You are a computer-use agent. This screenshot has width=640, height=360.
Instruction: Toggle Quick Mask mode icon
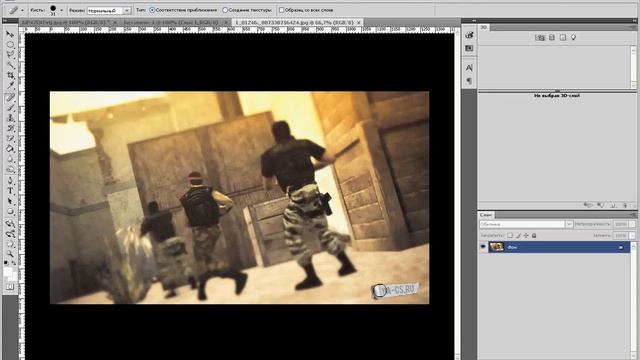(x=10, y=287)
